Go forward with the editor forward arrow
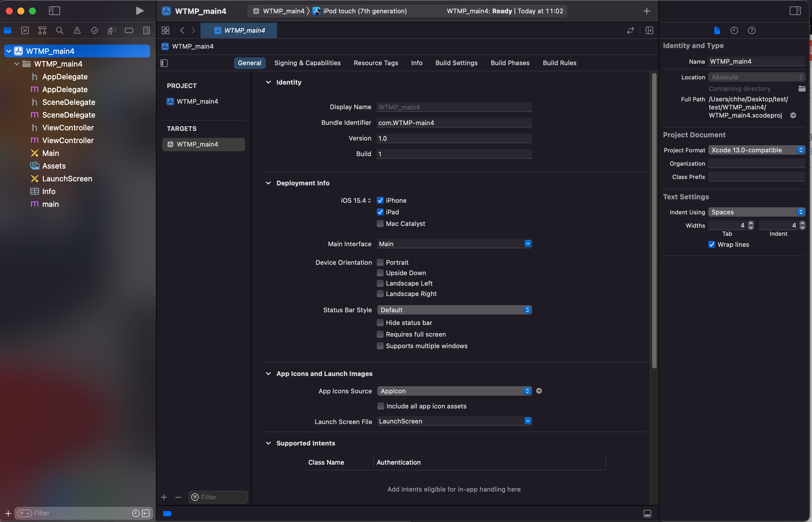 [x=193, y=30]
